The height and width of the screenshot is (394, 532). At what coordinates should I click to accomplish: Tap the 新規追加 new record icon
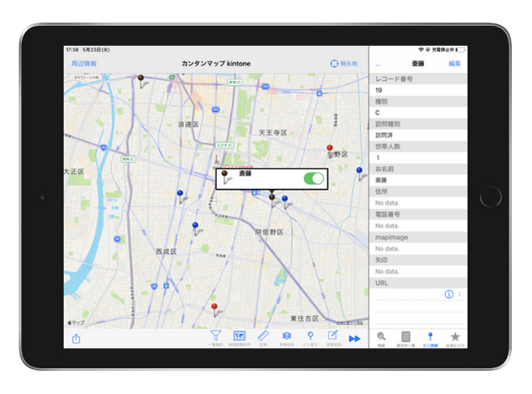333,338
